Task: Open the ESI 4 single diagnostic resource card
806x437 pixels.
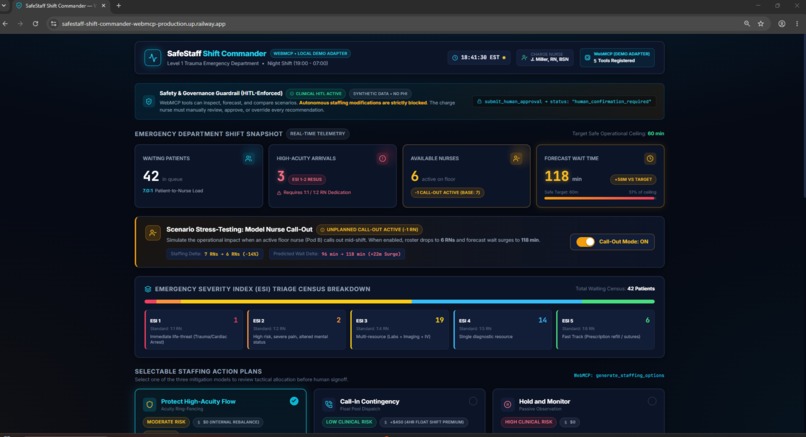Action: coord(502,330)
